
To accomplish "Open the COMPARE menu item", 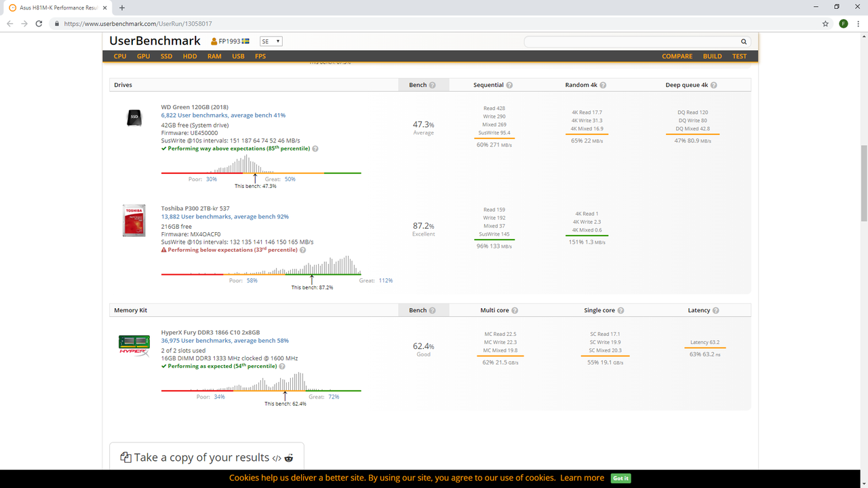I will point(677,56).
